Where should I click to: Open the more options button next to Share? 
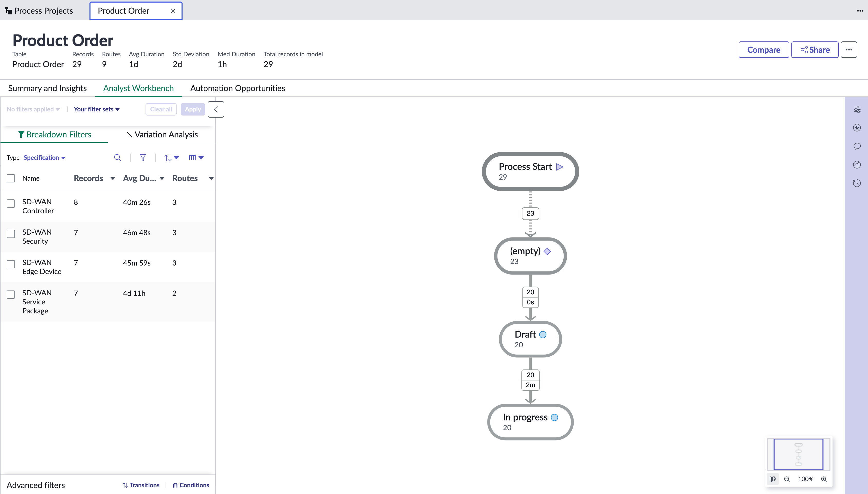849,50
